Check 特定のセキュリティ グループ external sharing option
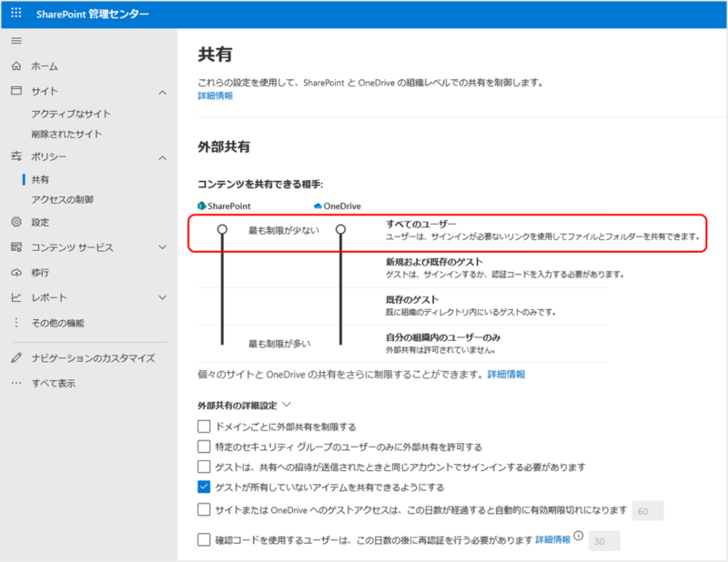The width and height of the screenshot is (728, 562). click(x=204, y=447)
